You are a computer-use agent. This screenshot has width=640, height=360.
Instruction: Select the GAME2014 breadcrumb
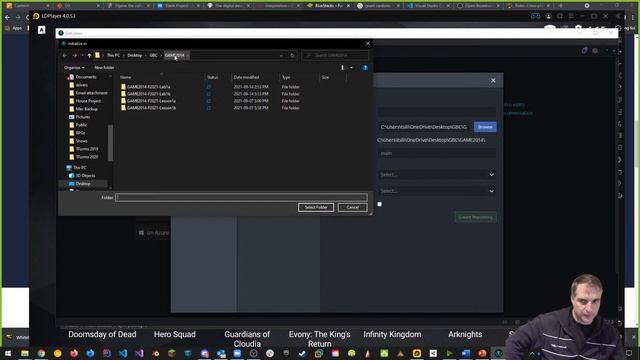coord(174,56)
